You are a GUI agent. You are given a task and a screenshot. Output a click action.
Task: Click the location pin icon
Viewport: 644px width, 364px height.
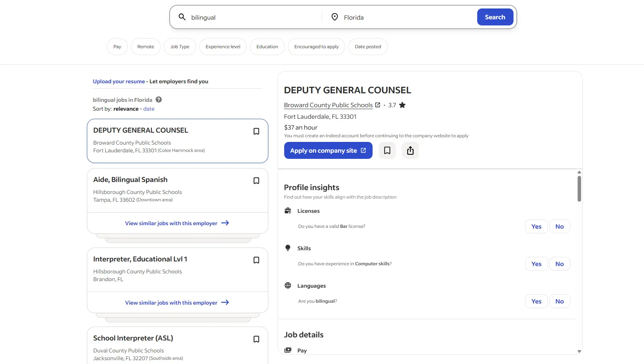click(335, 17)
